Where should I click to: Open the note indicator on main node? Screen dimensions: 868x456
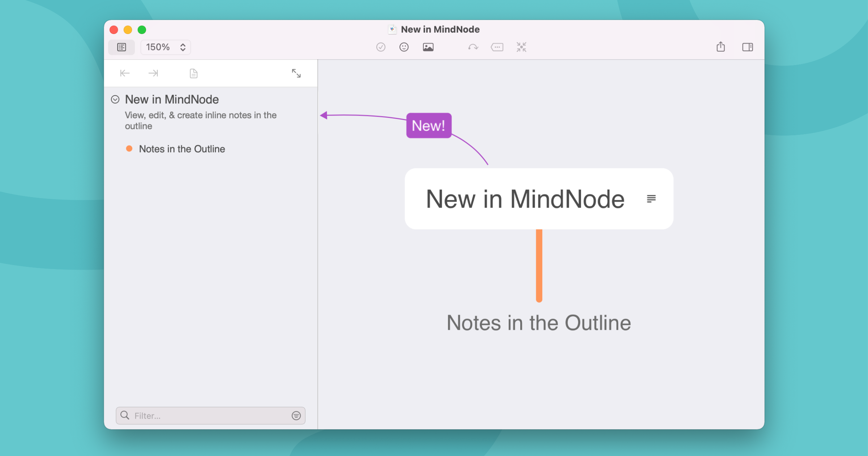[651, 199]
